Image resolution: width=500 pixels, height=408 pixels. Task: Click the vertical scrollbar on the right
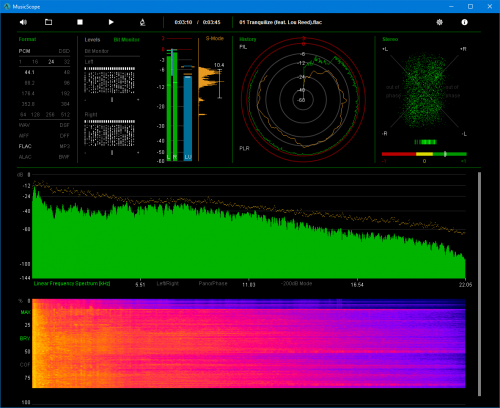479,284
